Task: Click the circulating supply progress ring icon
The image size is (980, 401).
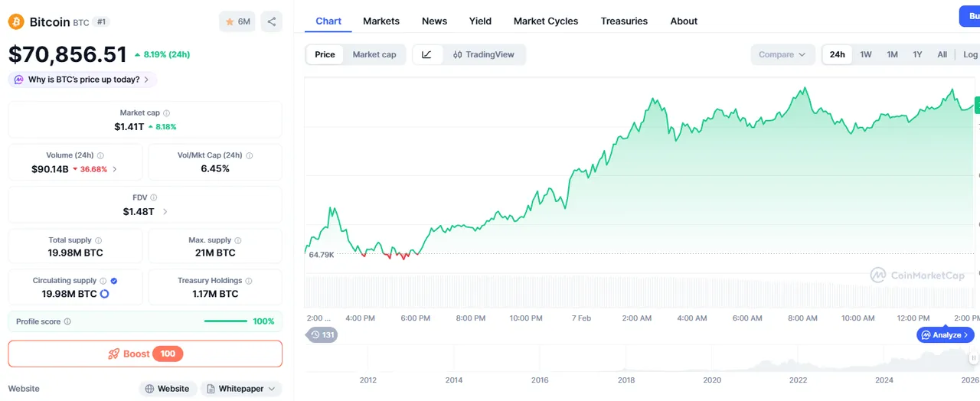Action: (x=105, y=294)
